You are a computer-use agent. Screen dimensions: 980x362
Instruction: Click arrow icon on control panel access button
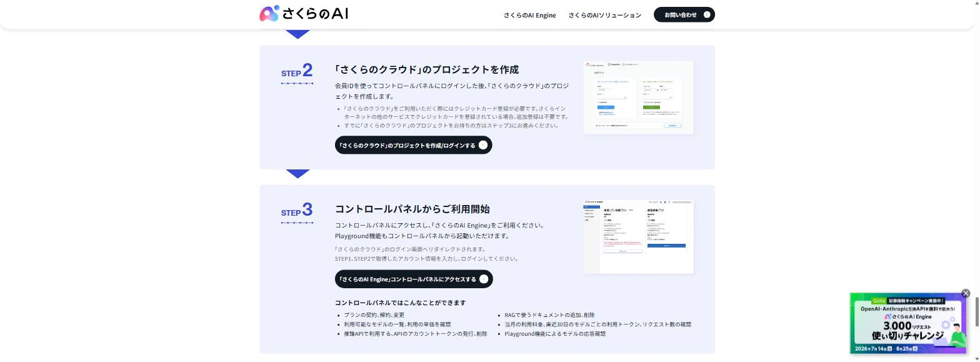[x=483, y=279]
